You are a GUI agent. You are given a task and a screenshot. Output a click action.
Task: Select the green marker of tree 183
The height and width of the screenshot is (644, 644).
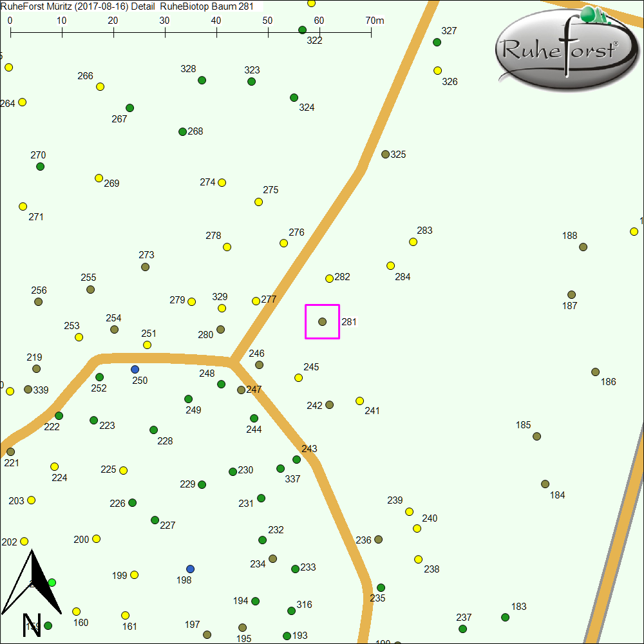point(505,617)
